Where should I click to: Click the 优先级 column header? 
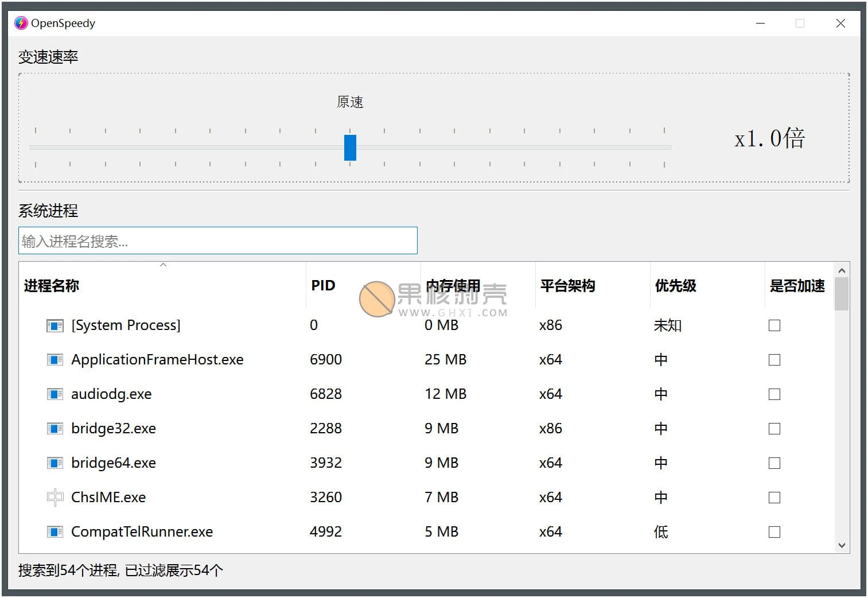(x=675, y=285)
